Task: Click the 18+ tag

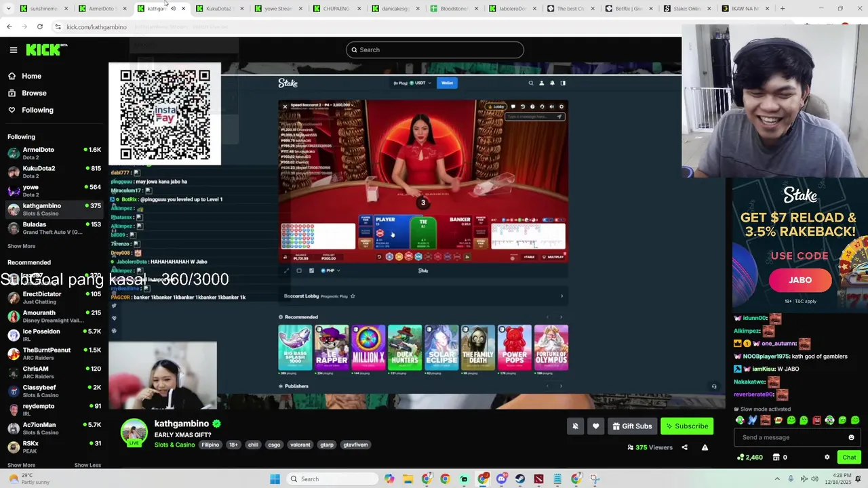Action: (233, 445)
